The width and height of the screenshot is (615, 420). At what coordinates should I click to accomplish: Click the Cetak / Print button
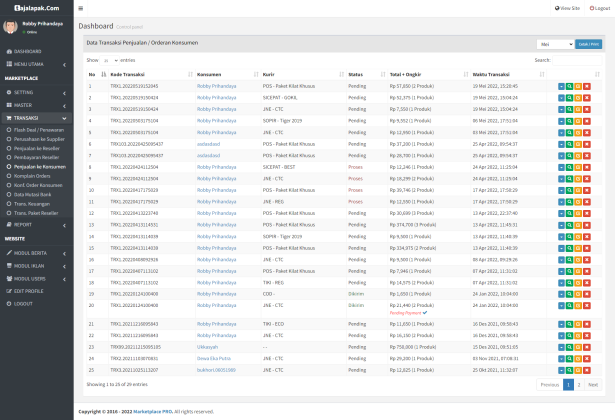588,44
